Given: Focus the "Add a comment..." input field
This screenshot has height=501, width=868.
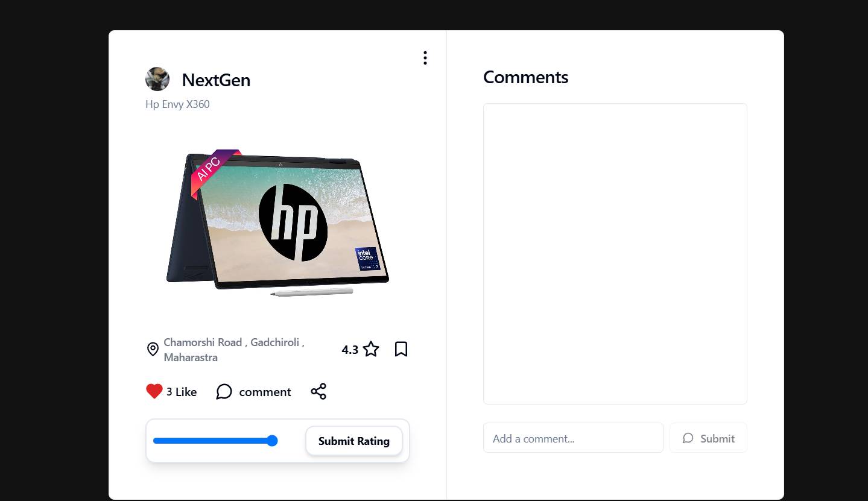Looking at the screenshot, I should [x=572, y=438].
